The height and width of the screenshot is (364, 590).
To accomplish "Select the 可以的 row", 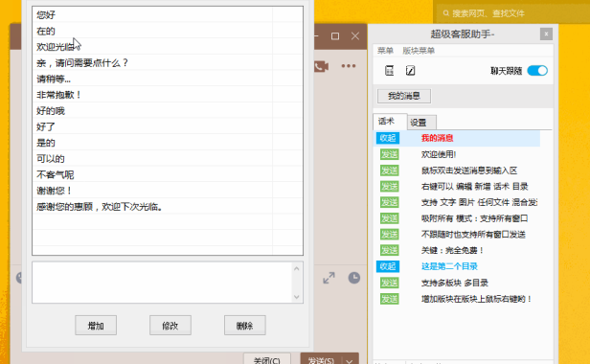I will pos(168,158).
